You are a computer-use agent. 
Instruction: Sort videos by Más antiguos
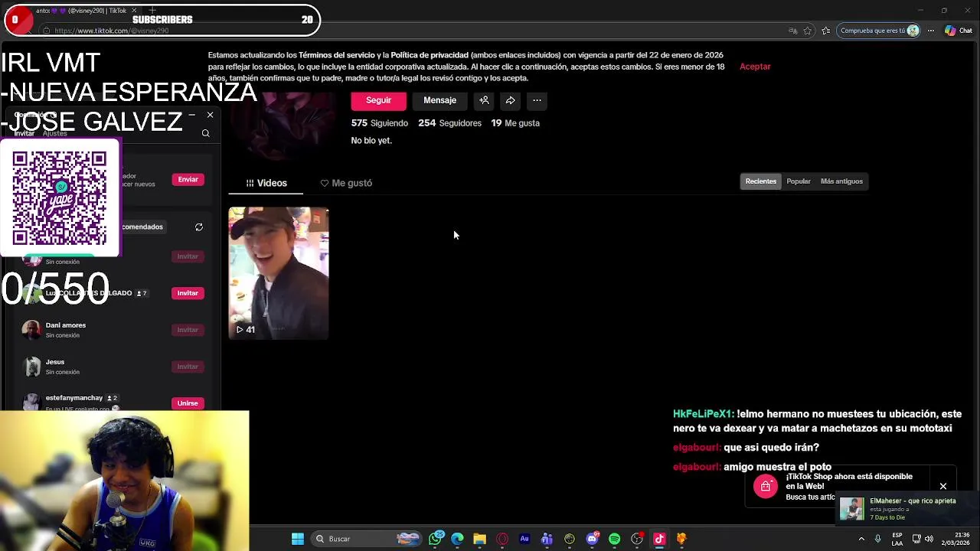click(x=841, y=181)
